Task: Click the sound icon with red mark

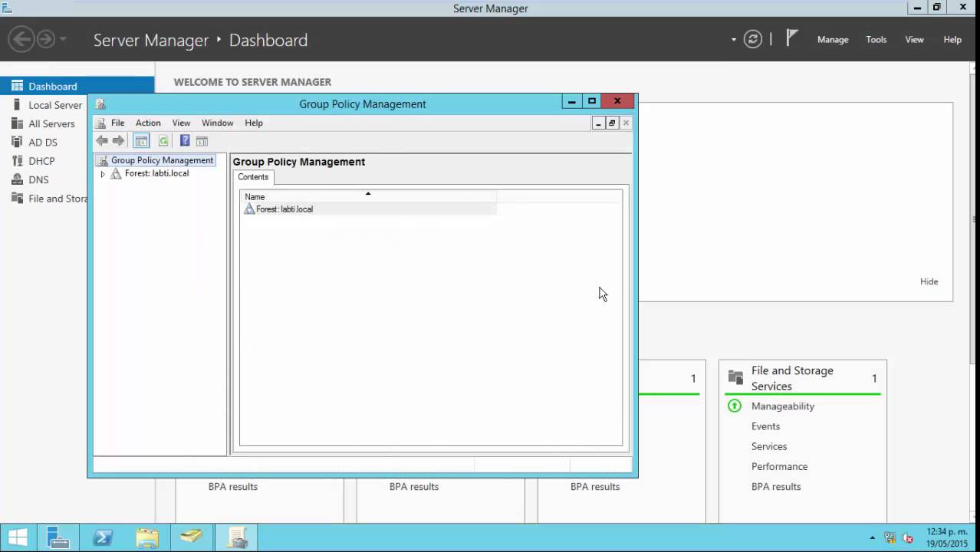Action: click(908, 538)
